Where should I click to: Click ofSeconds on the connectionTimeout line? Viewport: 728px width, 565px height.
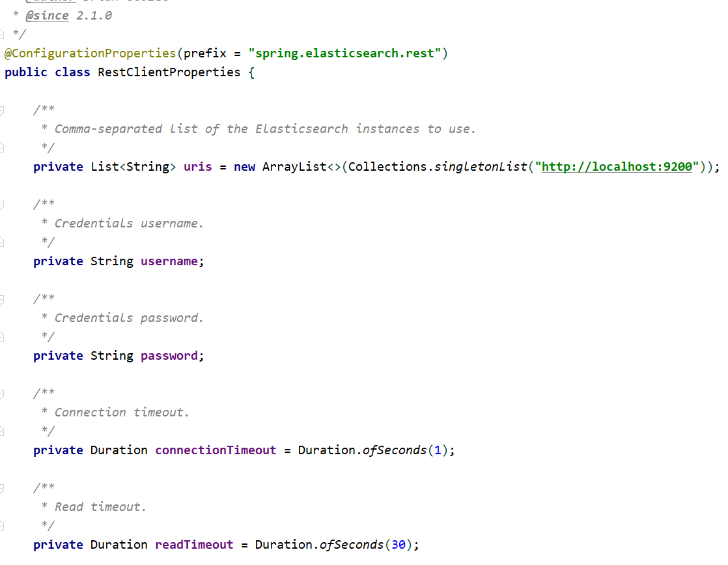pos(395,450)
